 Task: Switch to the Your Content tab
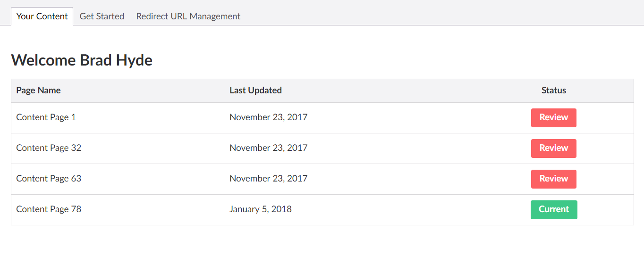pos(42,16)
